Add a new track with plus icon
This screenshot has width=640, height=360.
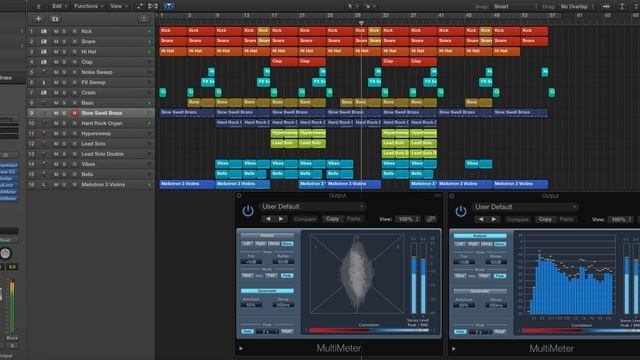(x=38, y=19)
